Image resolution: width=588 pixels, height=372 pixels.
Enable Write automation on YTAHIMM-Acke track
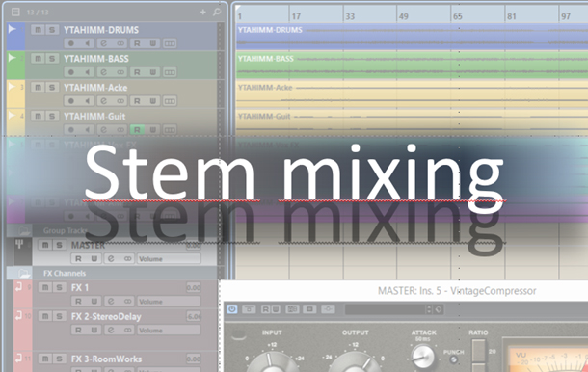pos(153,101)
